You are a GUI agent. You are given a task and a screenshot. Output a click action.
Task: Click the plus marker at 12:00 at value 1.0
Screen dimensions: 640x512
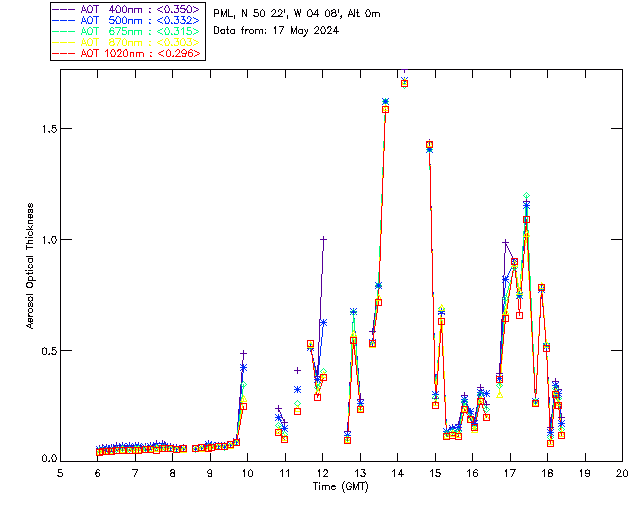coord(323,239)
